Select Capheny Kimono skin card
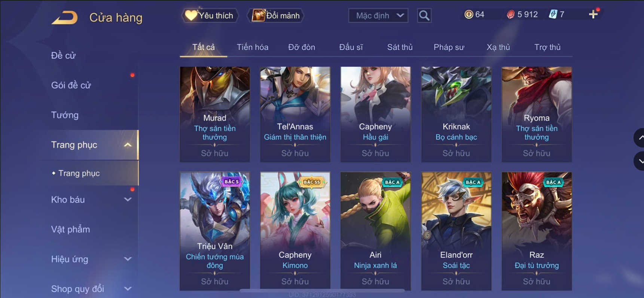 tap(295, 231)
